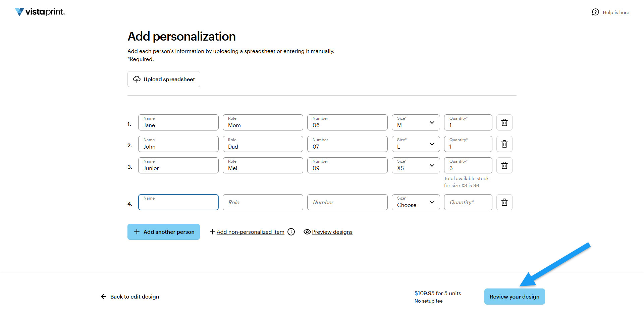Expand the Size dropdown showing M

(416, 122)
